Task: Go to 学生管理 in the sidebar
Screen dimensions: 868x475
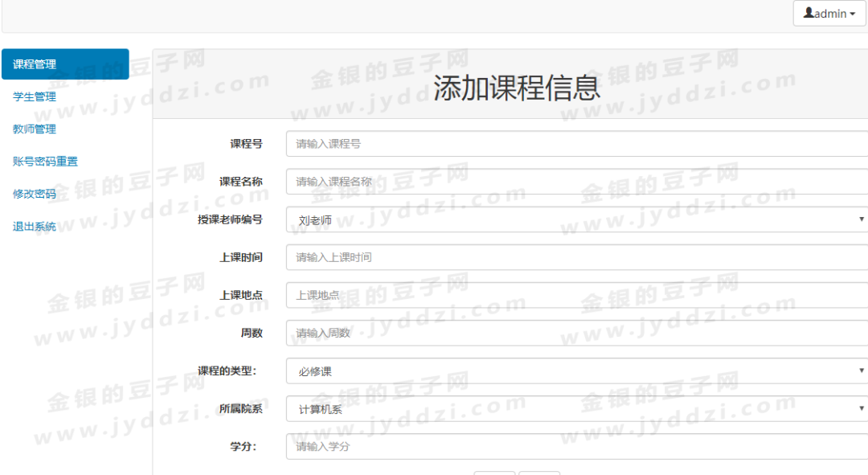Action: tap(35, 96)
